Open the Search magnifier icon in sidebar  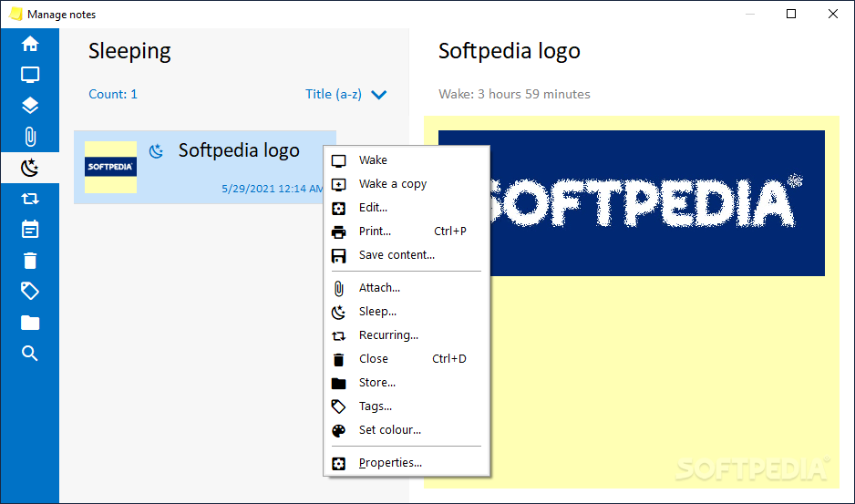click(30, 354)
